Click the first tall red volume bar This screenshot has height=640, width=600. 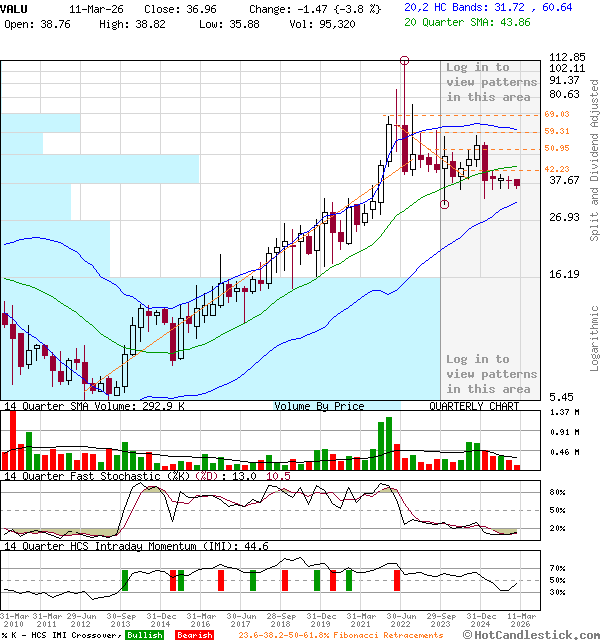[x=12, y=440]
